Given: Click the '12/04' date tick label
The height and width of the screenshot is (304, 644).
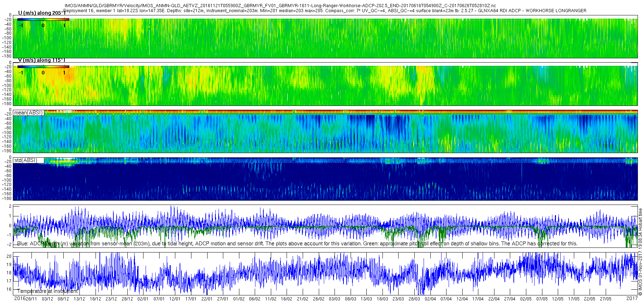Looking at the screenshot, I should (462, 299).
